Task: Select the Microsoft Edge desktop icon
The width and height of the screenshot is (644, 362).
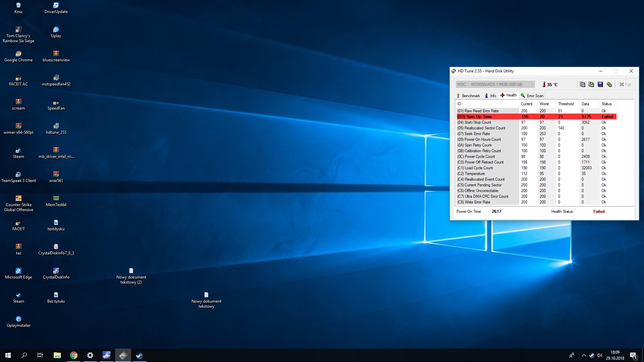Action: [18, 274]
